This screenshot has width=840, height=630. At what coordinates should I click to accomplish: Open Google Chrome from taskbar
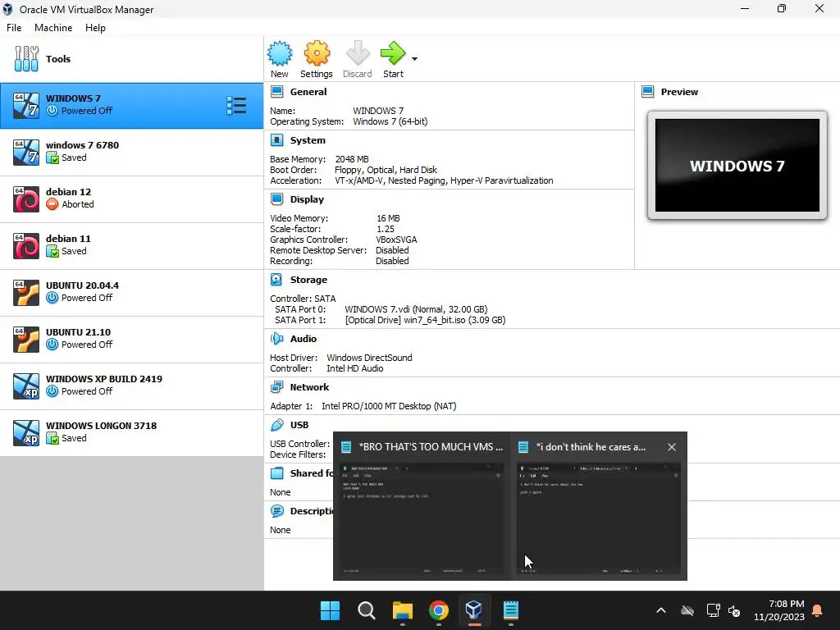tap(439, 610)
